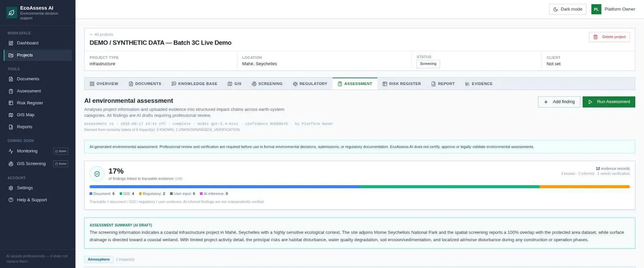Click the Settings gear icon
Screen dimensions: 644x268
click(11, 188)
